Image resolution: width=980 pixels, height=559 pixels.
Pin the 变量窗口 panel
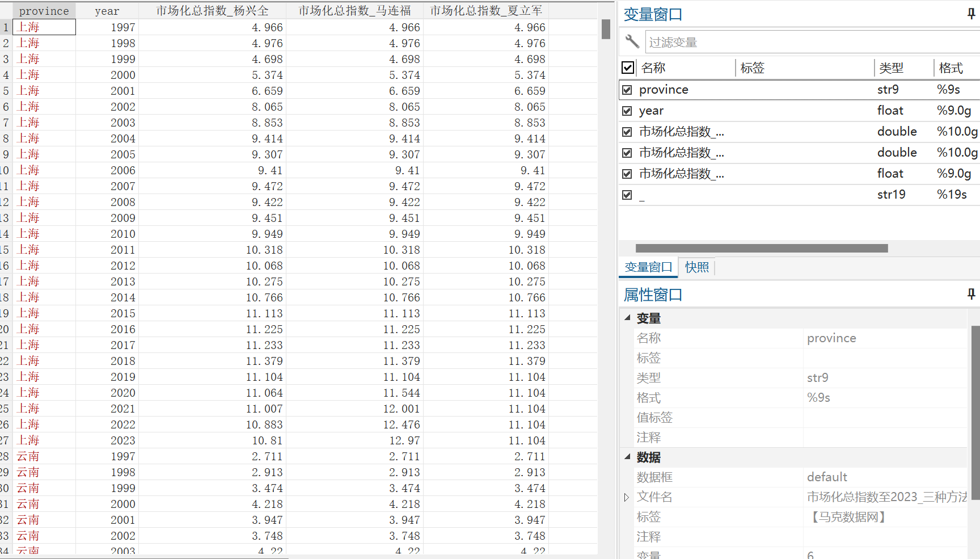click(x=971, y=13)
